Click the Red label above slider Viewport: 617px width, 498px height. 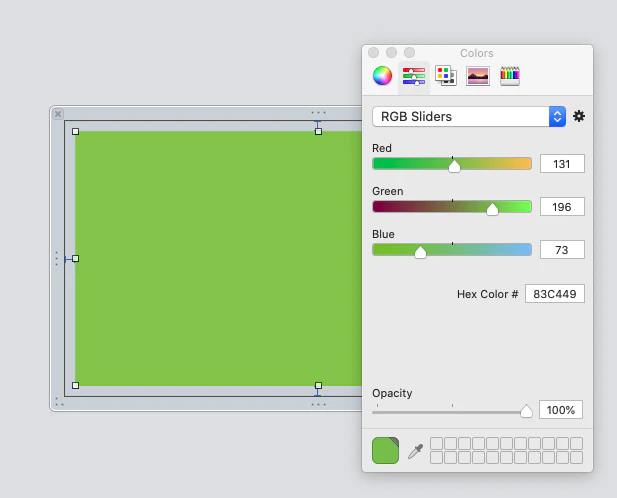tap(382, 148)
